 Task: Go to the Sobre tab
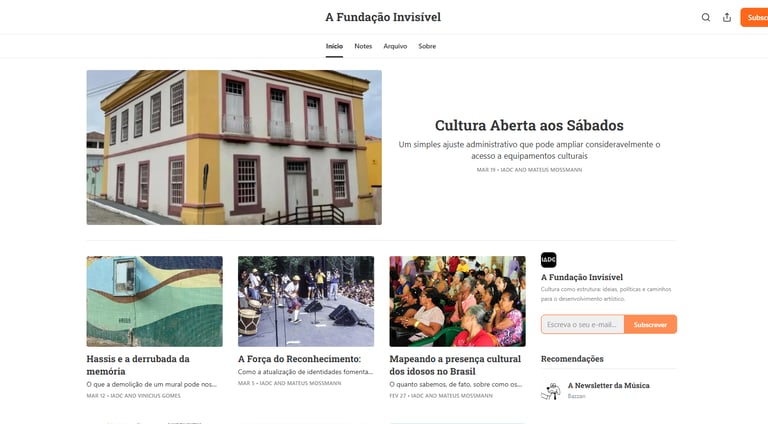[427, 46]
